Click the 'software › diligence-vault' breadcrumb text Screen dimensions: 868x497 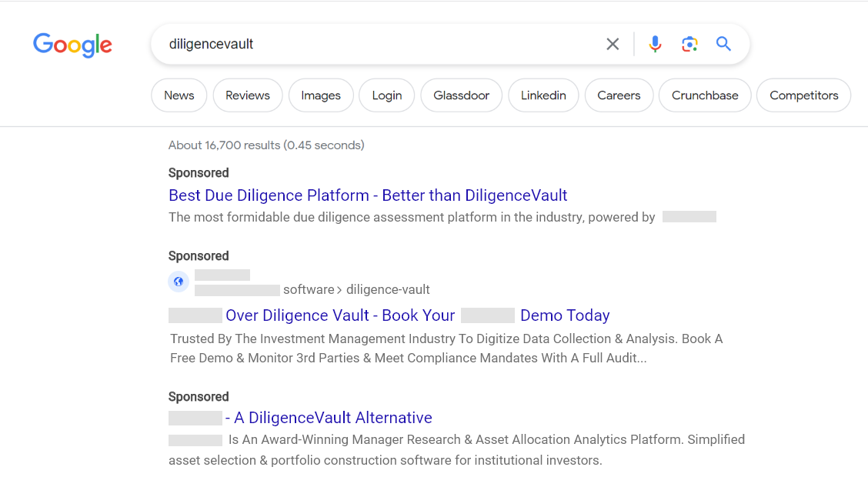point(357,289)
